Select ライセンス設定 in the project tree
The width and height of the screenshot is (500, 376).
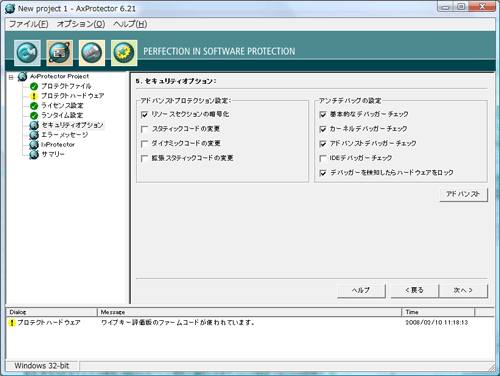62,106
